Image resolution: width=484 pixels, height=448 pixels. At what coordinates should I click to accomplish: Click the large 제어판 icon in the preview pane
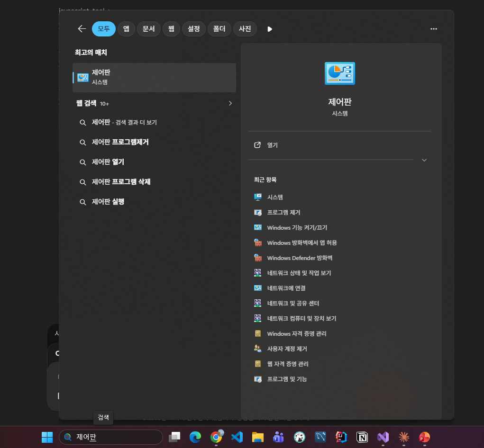[340, 73]
